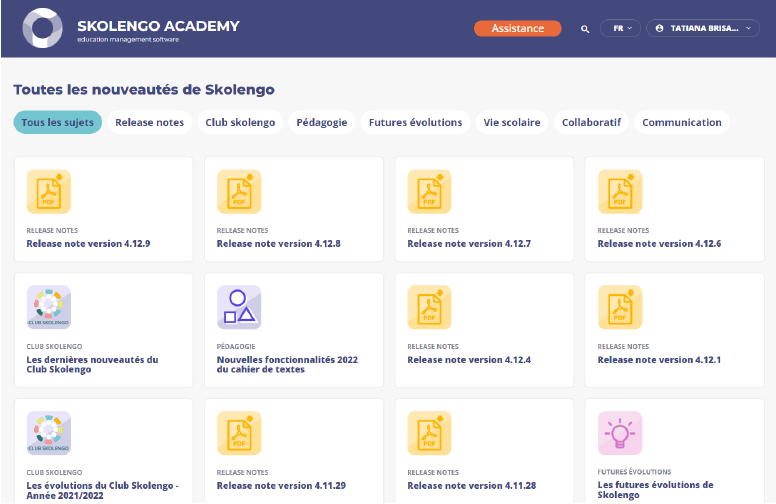Open the search magnifier icon
776x504 pixels.
585,29
